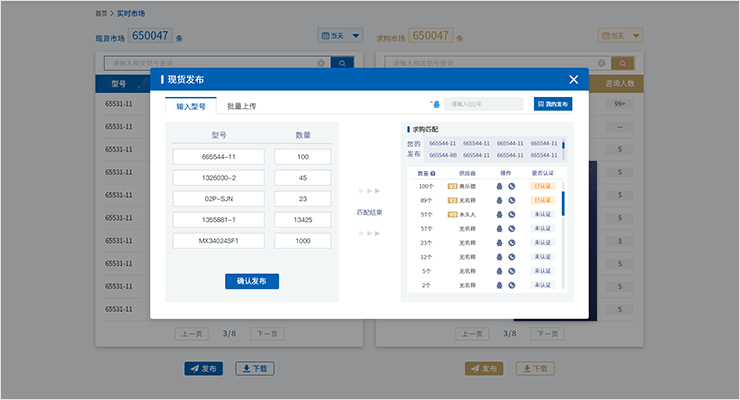Click the 请输入QQ号 input field

pyautogui.click(x=484, y=104)
